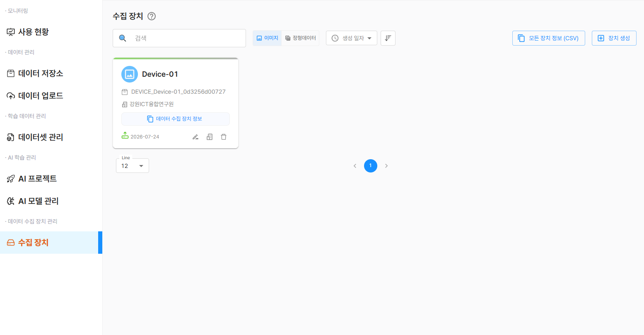Click DEVICE_Device-01_0d3256d00727 storage text

[178, 92]
